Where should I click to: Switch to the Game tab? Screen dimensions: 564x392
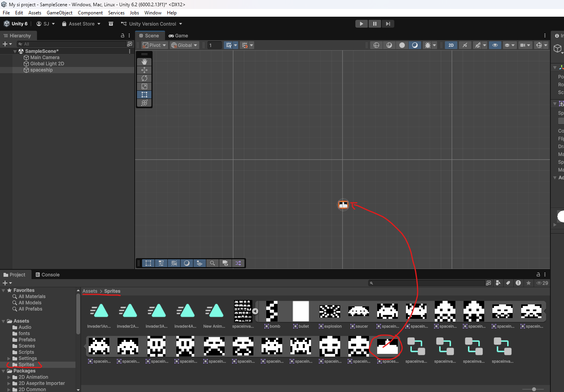click(178, 35)
